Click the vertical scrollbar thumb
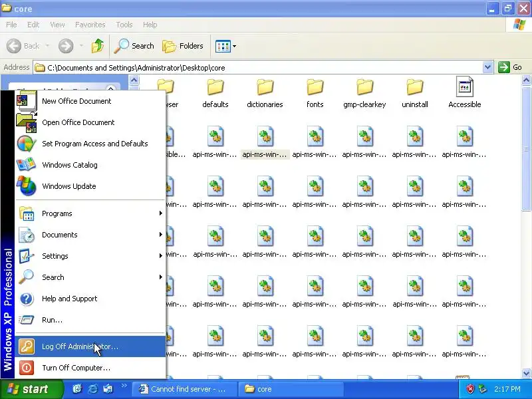 (526, 148)
